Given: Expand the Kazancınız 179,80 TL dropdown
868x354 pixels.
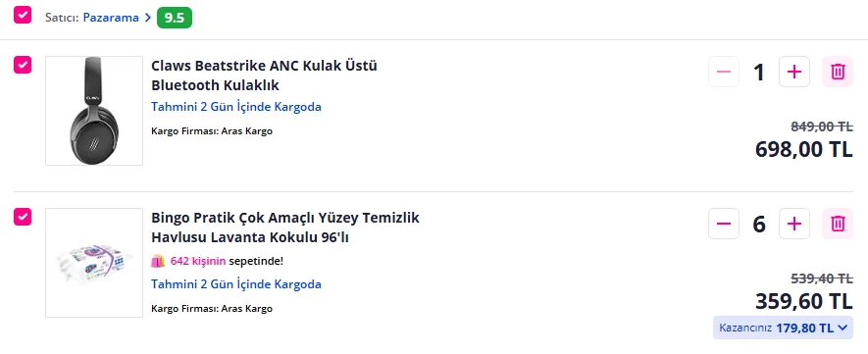Looking at the screenshot, I should pos(783,328).
